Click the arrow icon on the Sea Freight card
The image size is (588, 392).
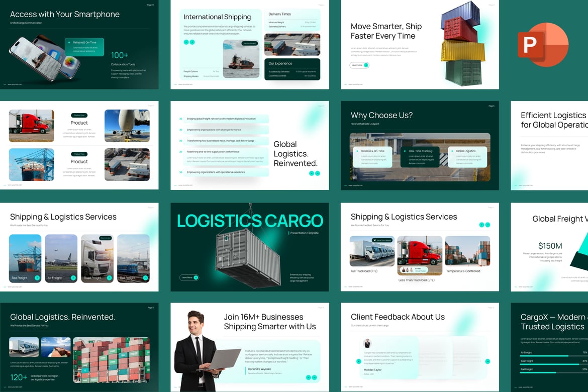pyautogui.click(x=37, y=278)
